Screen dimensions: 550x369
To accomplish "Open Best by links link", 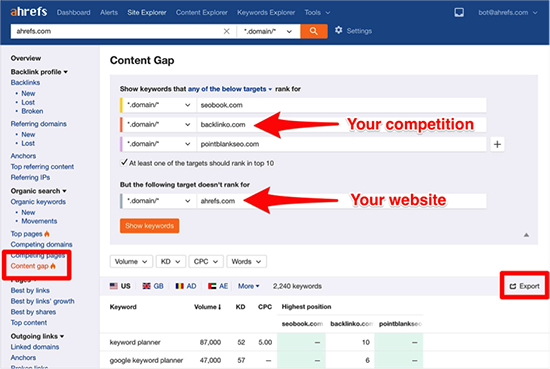I will pos(30,290).
